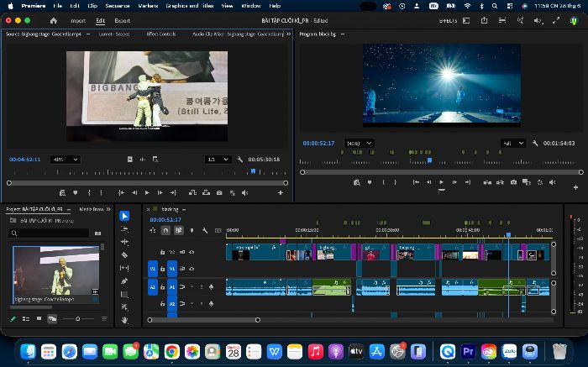This screenshot has height=367, width=588.
Task: Open the Window menu
Action: pyautogui.click(x=251, y=6)
